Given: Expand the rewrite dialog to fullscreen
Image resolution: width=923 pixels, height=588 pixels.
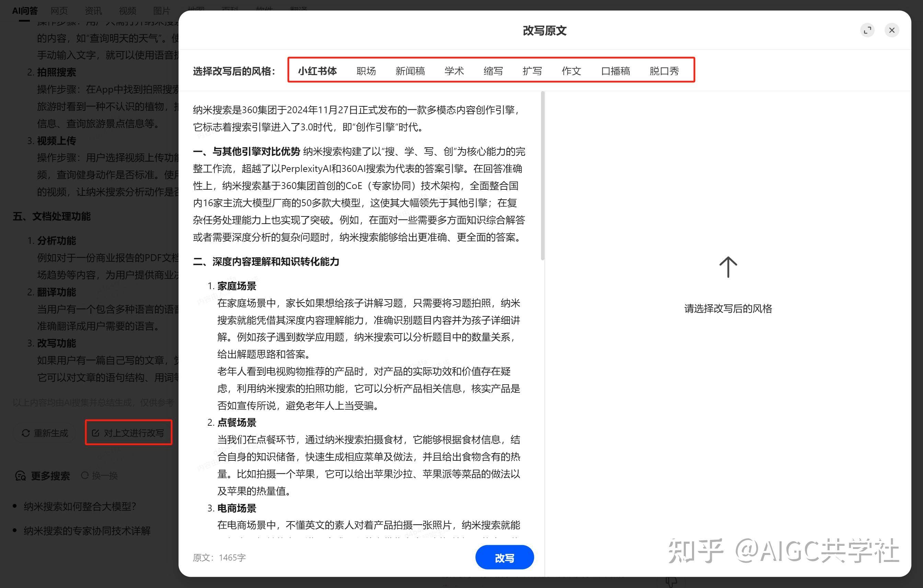Looking at the screenshot, I should point(867,30).
